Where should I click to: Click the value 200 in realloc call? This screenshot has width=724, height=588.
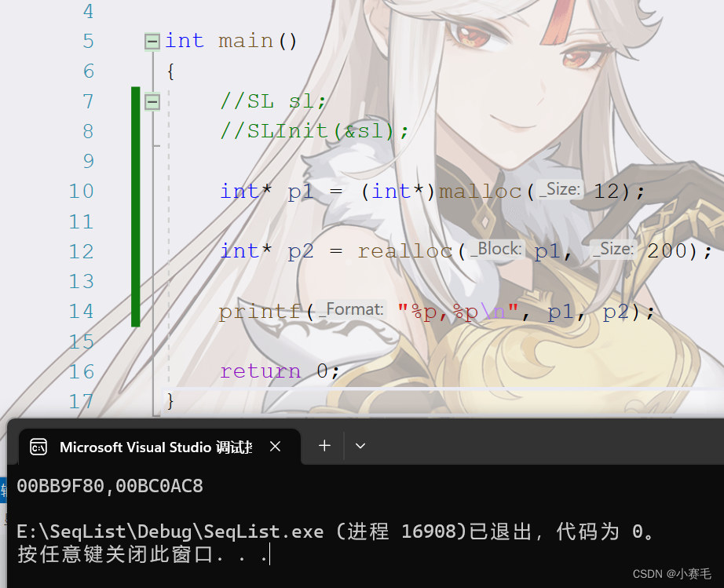(667, 251)
